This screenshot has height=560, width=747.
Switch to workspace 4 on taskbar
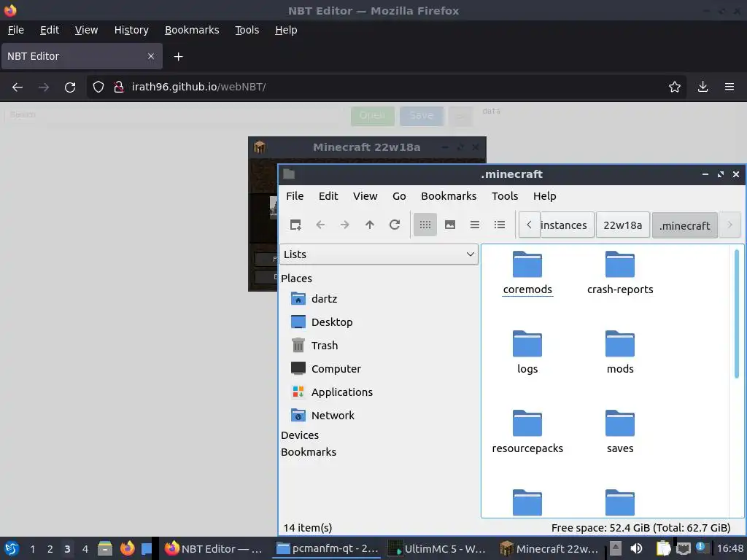tap(85, 549)
